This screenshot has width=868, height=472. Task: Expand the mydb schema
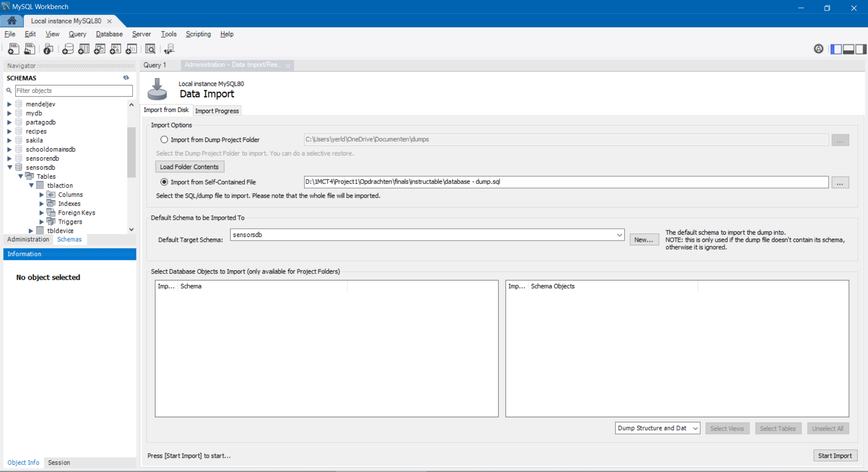9,113
